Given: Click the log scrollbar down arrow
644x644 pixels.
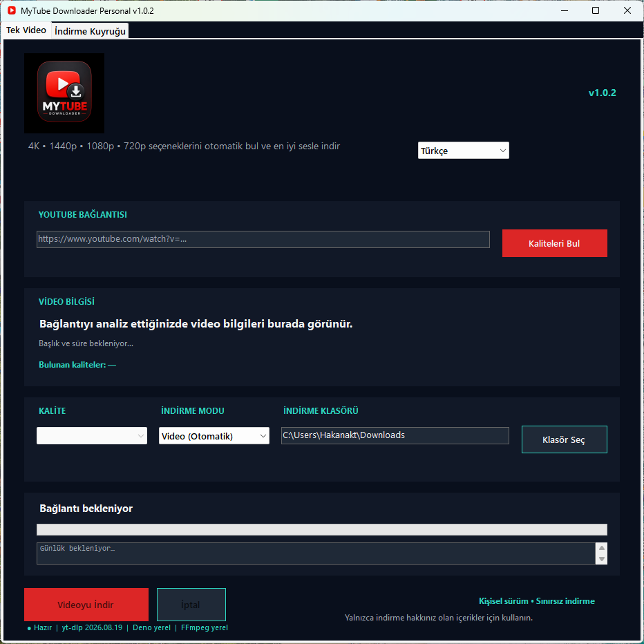Looking at the screenshot, I should [x=601, y=559].
